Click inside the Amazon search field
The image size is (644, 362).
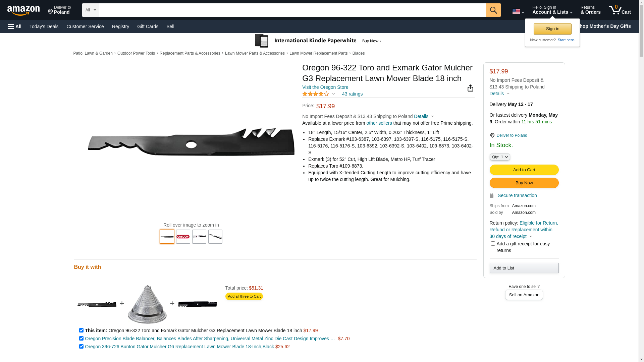(292, 10)
